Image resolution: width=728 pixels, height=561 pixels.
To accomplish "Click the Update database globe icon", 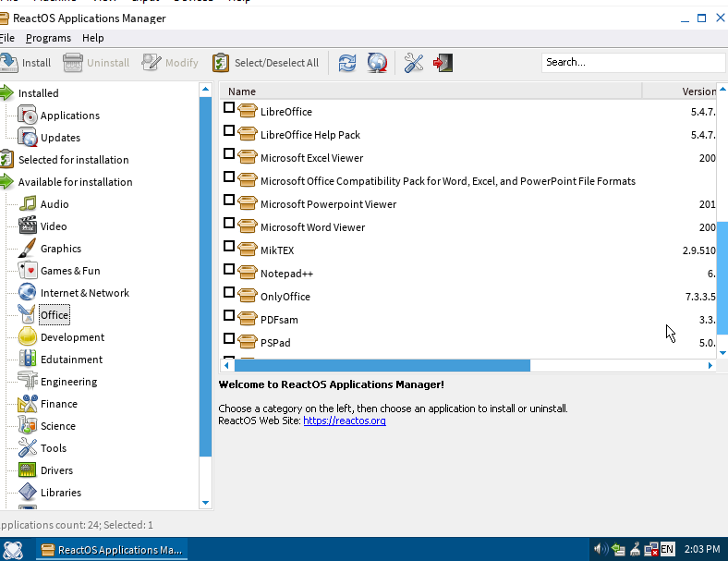I will (x=377, y=63).
